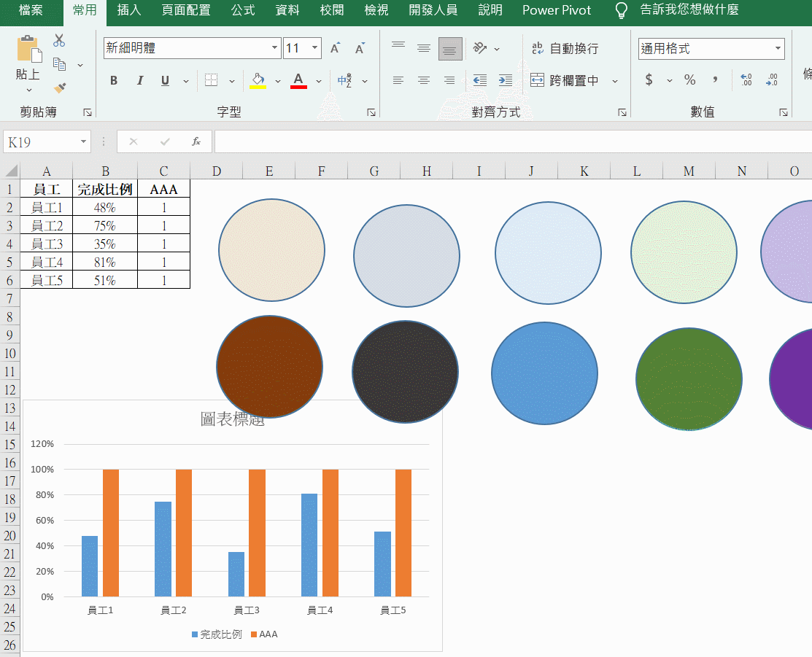This screenshot has height=657, width=812.
Task: Switch to the Power Pivot tab
Action: coord(557,10)
